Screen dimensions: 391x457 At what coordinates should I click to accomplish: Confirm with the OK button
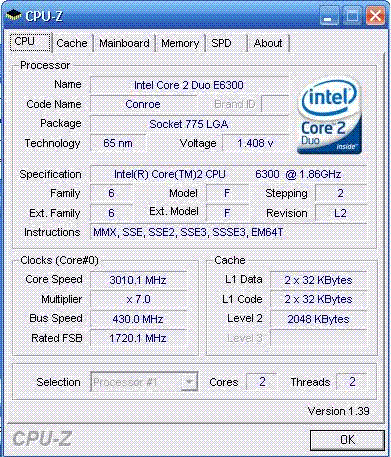347,440
